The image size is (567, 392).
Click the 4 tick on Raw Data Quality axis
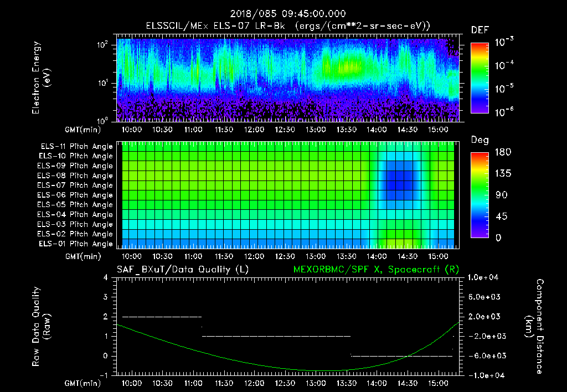tap(105, 278)
